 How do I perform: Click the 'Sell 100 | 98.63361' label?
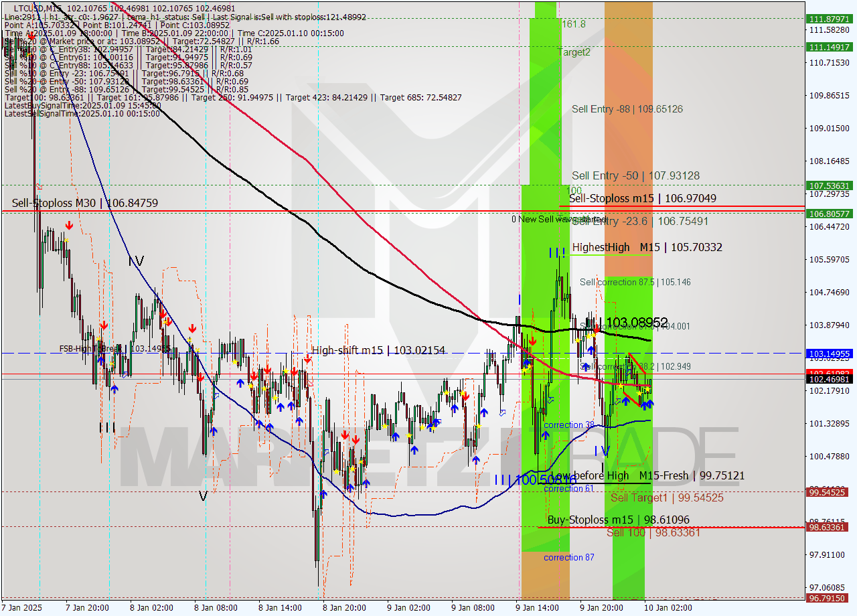[653, 532]
